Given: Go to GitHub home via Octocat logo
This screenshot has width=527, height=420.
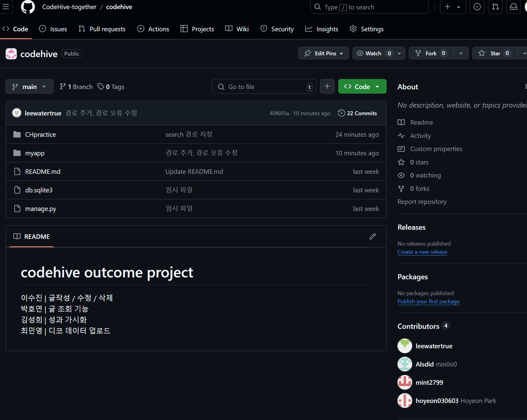Looking at the screenshot, I should pyautogui.click(x=28, y=7).
